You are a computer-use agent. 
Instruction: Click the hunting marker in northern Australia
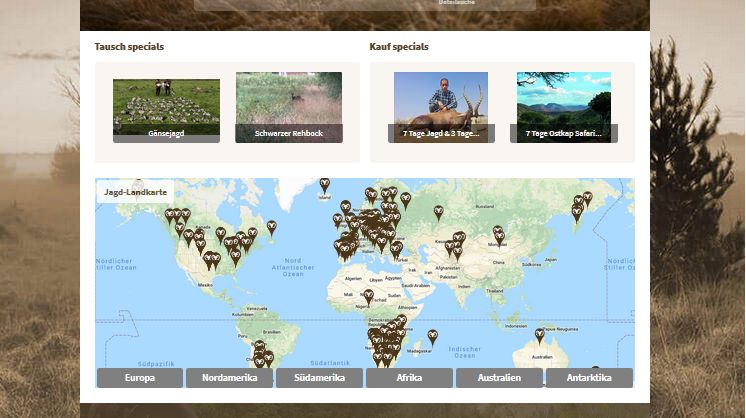coord(540,335)
